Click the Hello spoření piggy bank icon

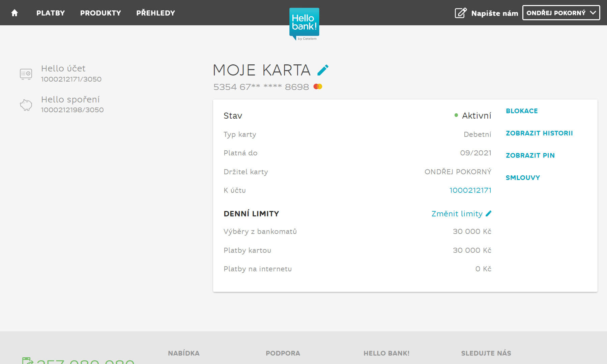coord(26,105)
